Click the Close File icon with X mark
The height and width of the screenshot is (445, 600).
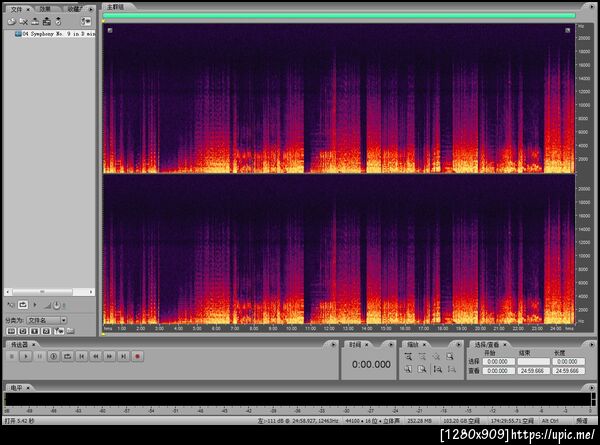(x=23, y=22)
